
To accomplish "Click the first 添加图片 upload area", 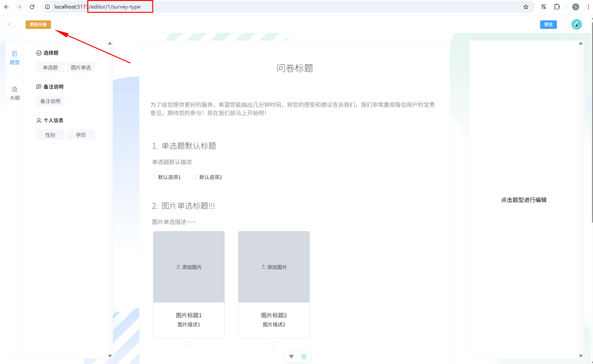I will coord(189,267).
